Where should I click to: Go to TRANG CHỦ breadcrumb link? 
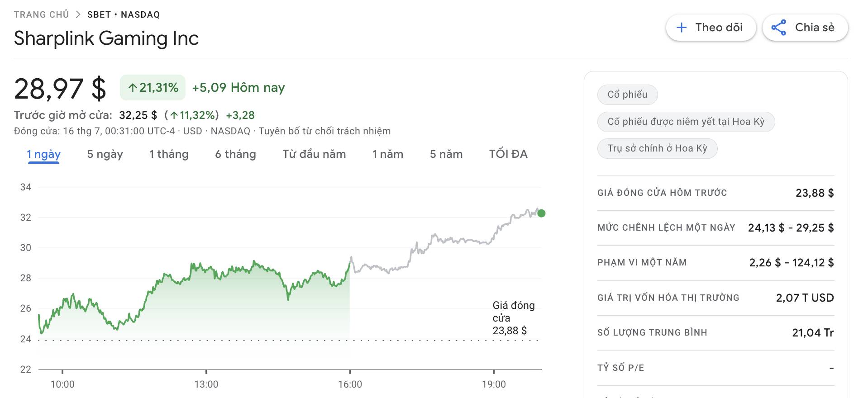(x=41, y=14)
